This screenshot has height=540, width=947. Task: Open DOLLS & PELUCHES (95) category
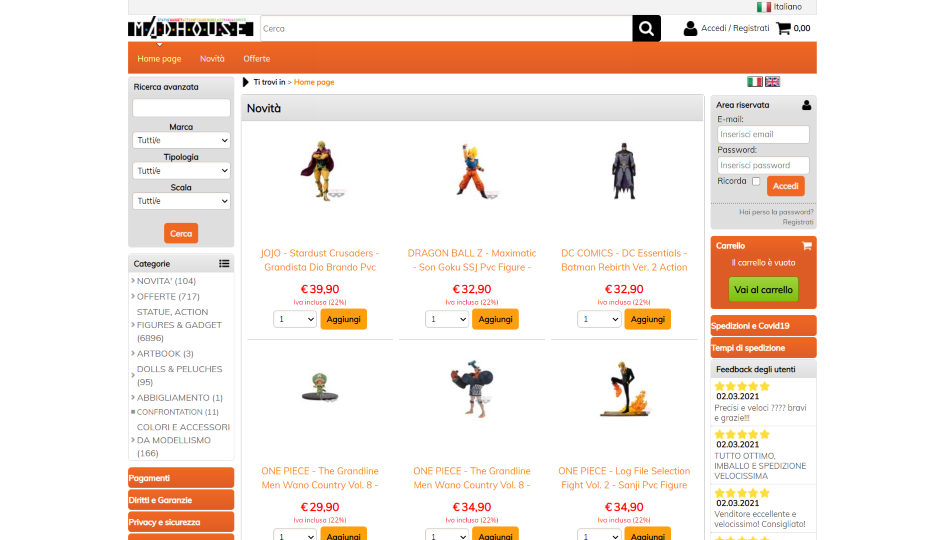179,375
